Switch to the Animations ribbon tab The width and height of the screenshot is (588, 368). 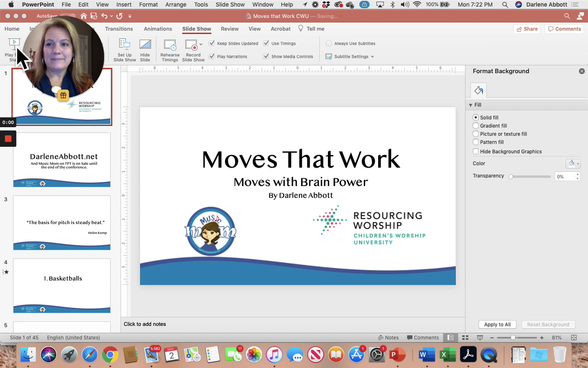pyautogui.click(x=158, y=29)
